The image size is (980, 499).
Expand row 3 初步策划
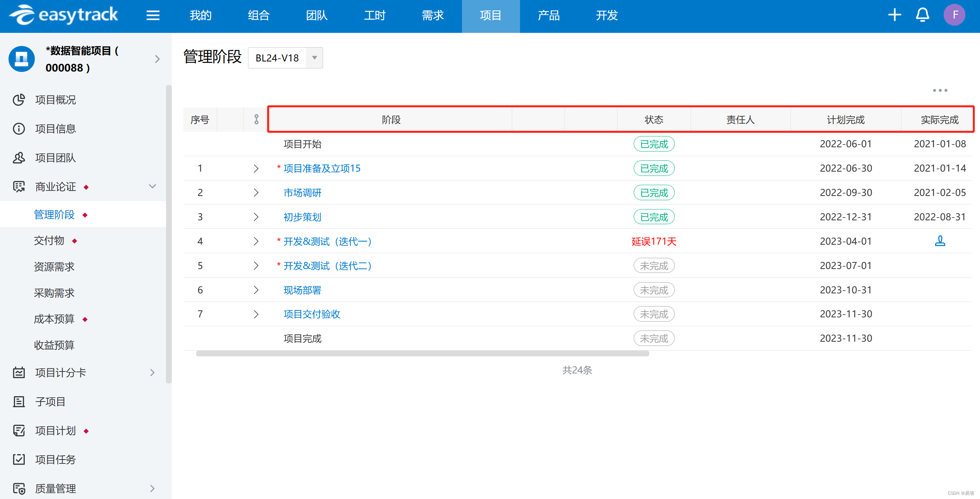[x=256, y=217]
